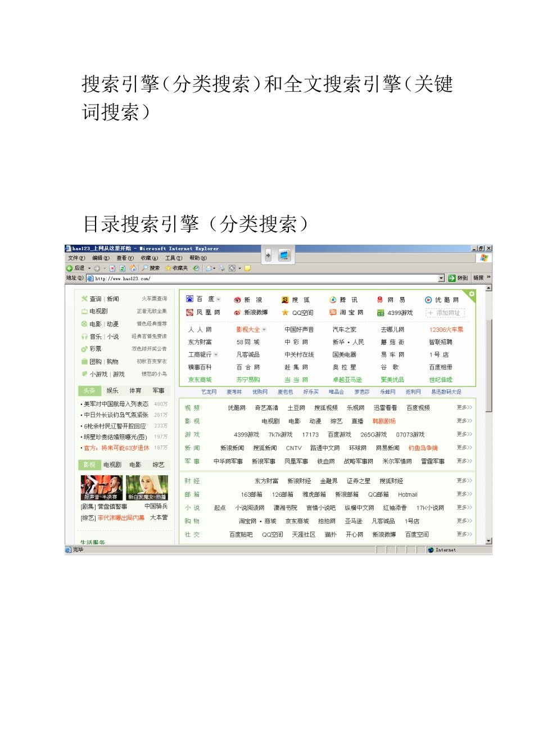The image size is (534, 756).
Task: Switch to the 娱乐 news tab
Action: pos(112,390)
